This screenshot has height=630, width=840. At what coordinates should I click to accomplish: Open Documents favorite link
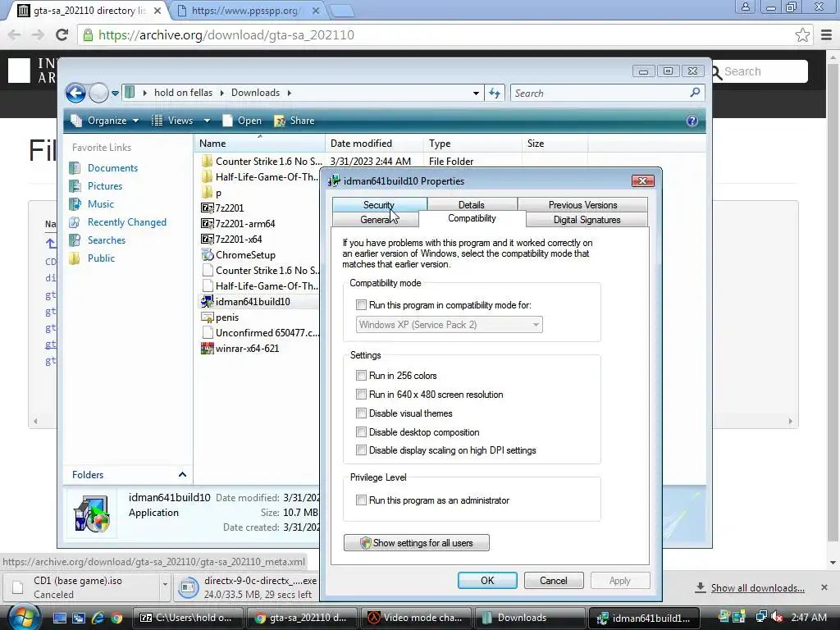pos(112,168)
